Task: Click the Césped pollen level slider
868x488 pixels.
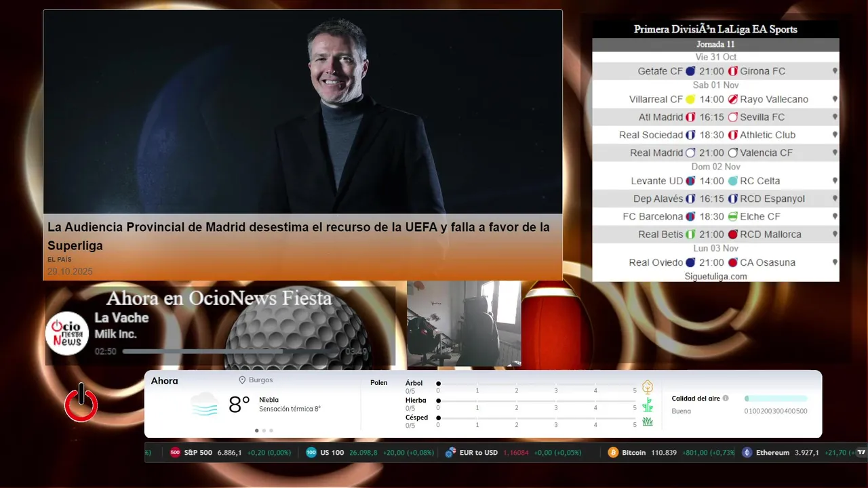Action: (x=537, y=418)
